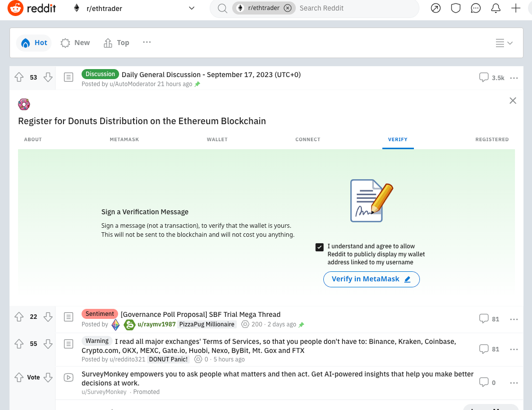532x410 pixels.
Task: Open more options for SBF Mega Thread
Action: click(x=513, y=319)
